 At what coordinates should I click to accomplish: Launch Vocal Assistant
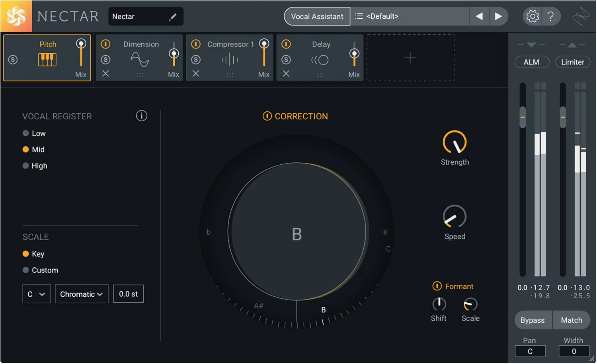click(x=317, y=16)
